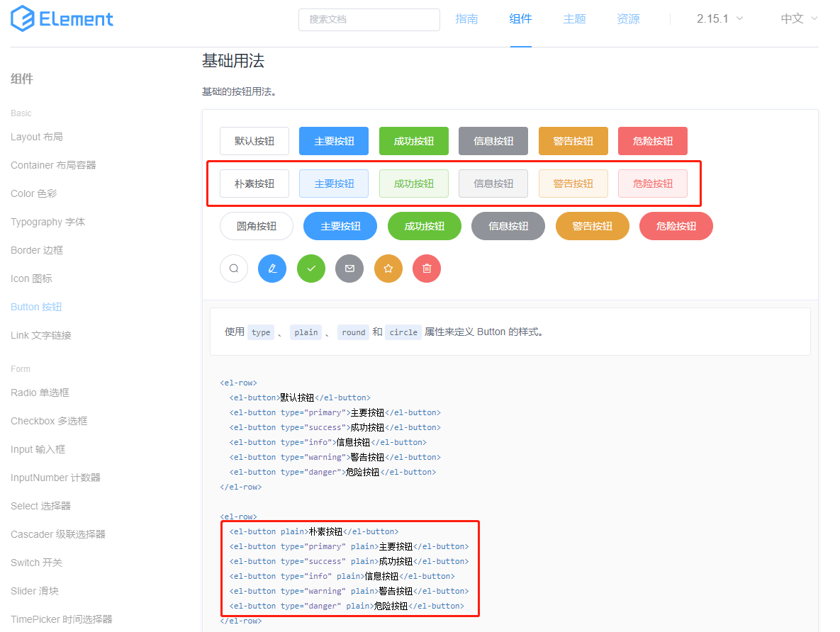
Task: Select Checkbox 多选框 in sidebar
Action: coord(49,421)
